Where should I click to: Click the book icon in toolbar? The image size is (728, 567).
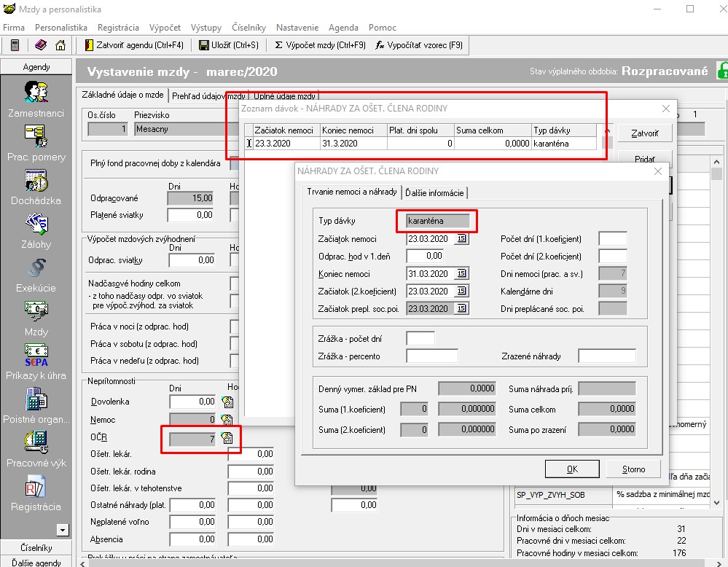coord(41,45)
